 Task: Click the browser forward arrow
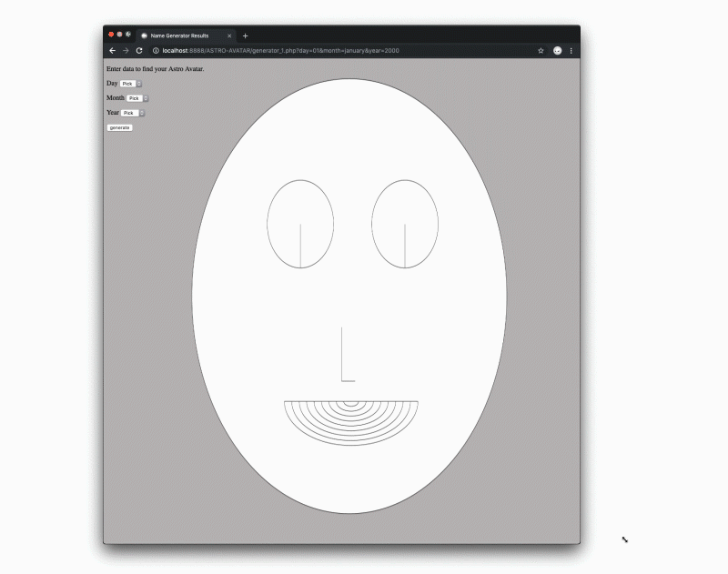(x=126, y=51)
